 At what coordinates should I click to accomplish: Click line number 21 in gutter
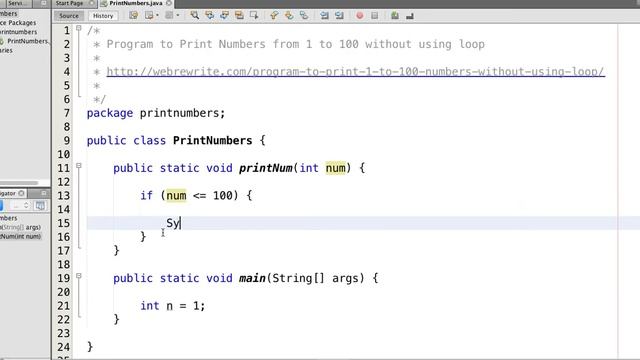[x=63, y=306]
